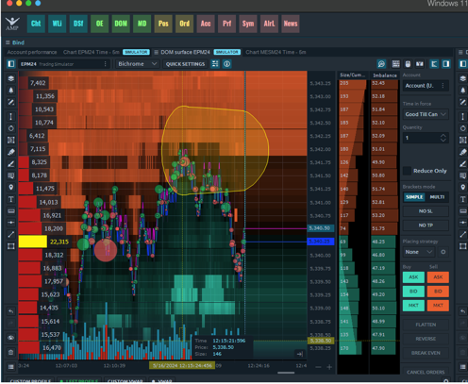Switch to Chart EPM24 Time - 5m tab
Image resolution: width=468 pixels, height=384 pixels.
click(91, 52)
